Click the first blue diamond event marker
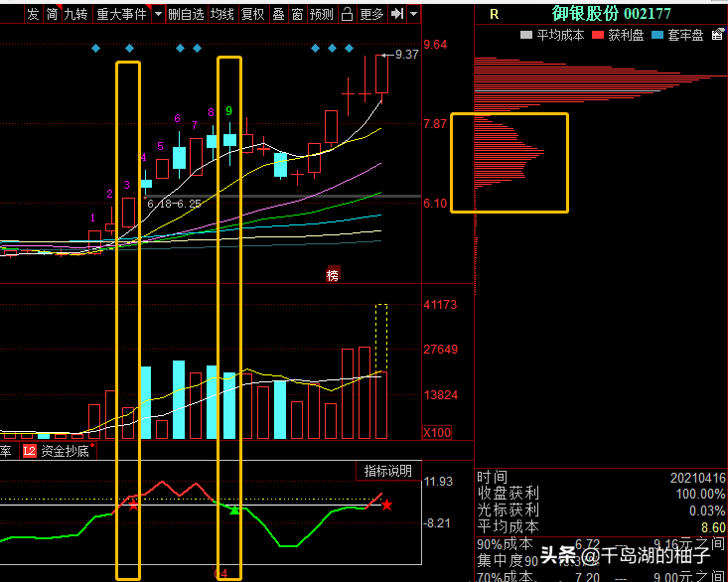 (x=95, y=48)
